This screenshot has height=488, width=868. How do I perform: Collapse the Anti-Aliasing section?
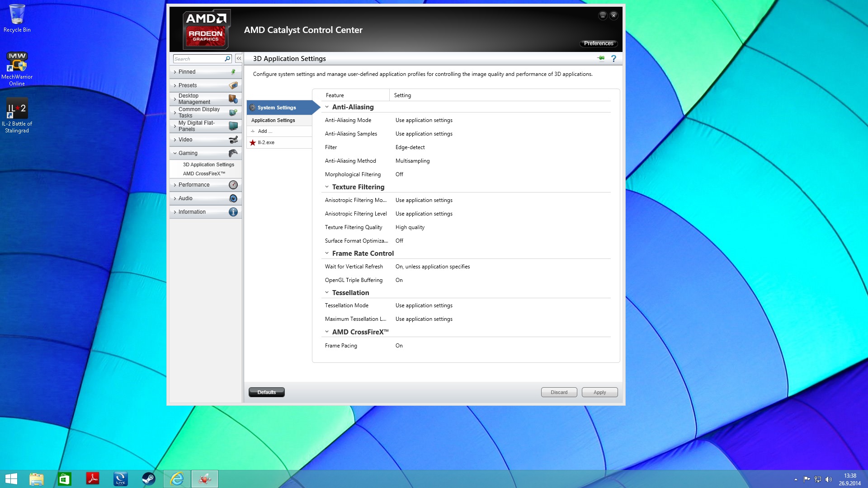coord(327,107)
